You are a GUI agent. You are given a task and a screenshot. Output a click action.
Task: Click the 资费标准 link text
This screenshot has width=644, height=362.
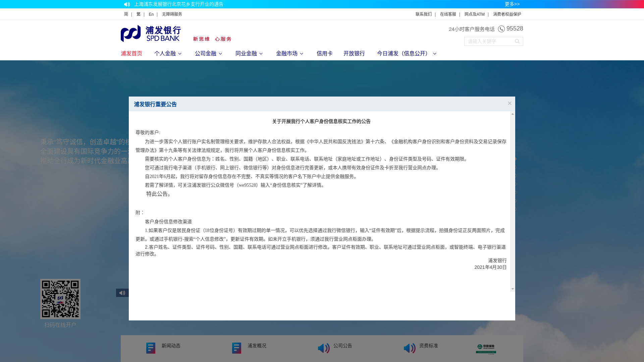tap(429, 346)
